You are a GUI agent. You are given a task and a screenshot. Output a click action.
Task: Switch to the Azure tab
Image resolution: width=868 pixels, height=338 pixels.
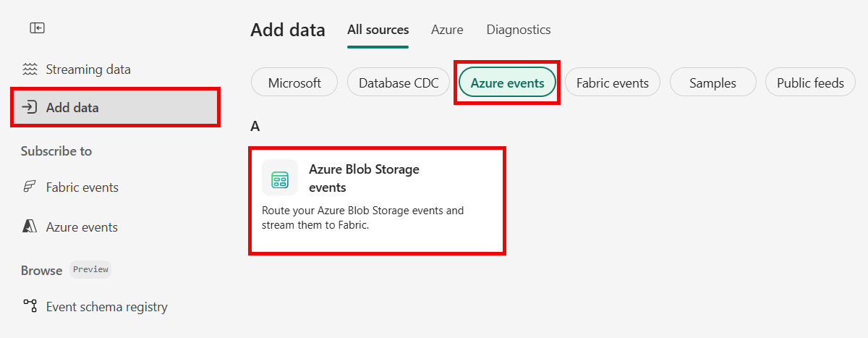447,30
